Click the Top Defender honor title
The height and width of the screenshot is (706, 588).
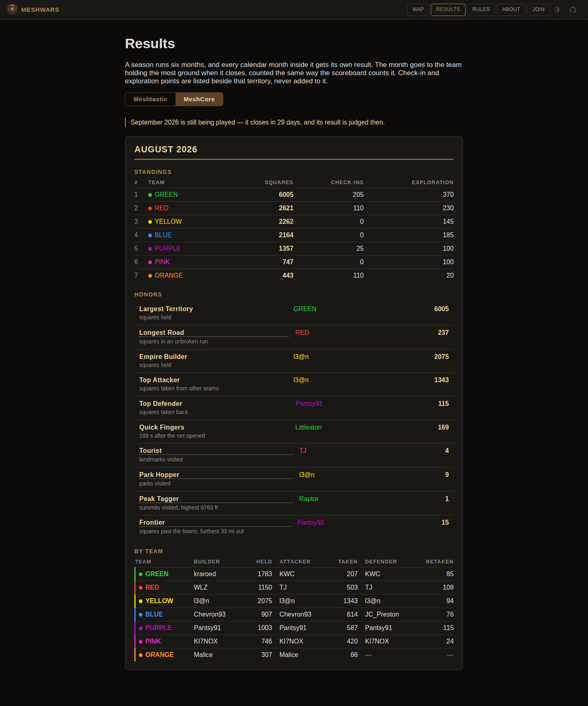[x=161, y=404]
